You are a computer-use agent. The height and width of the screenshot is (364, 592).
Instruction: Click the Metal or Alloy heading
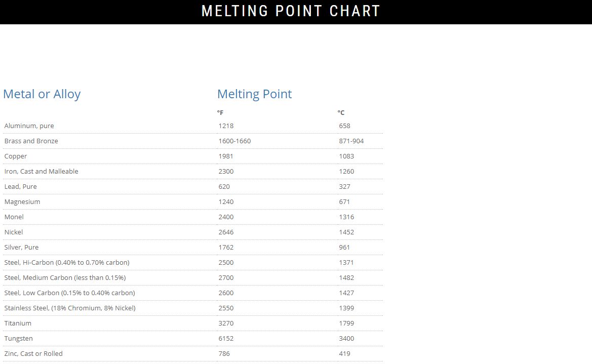(x=42, y=94)
